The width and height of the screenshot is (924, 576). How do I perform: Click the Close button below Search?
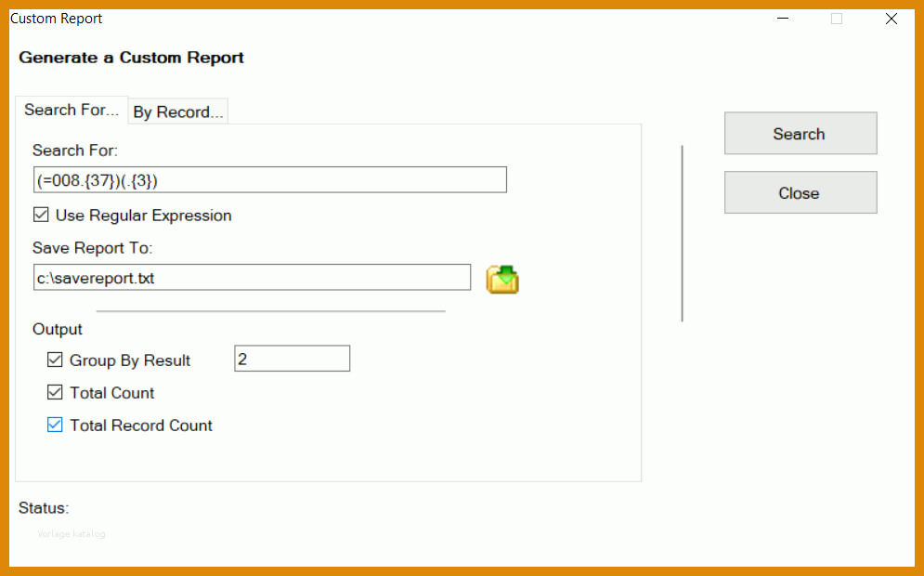click(x=800, y=192)
